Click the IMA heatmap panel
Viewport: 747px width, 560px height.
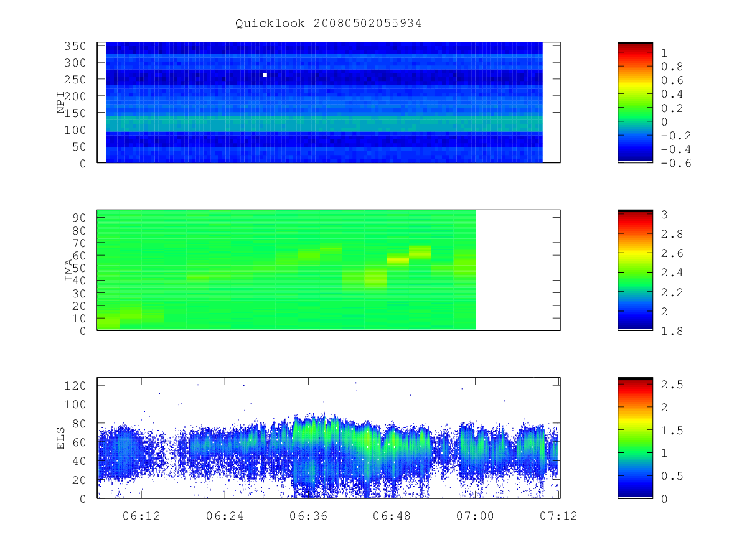[x=329, y=270]
